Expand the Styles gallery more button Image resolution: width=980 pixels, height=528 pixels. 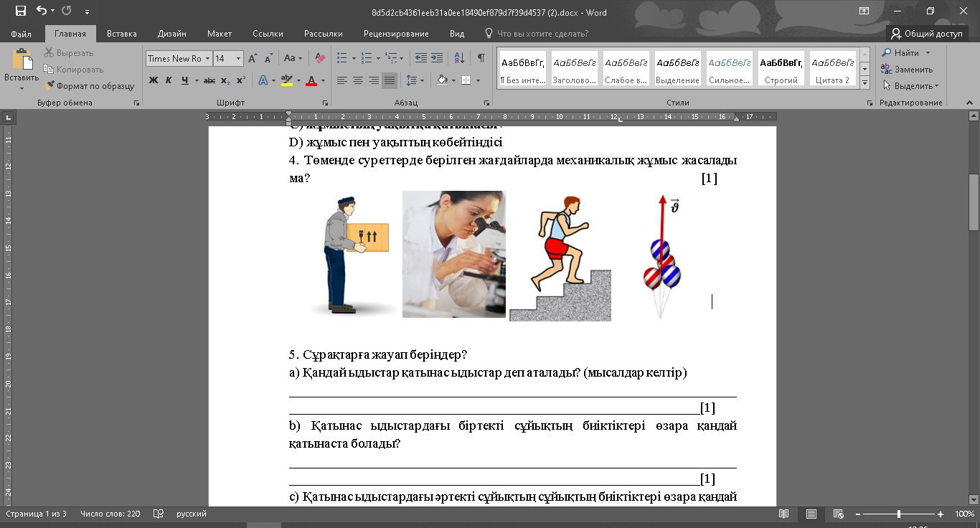864,82
